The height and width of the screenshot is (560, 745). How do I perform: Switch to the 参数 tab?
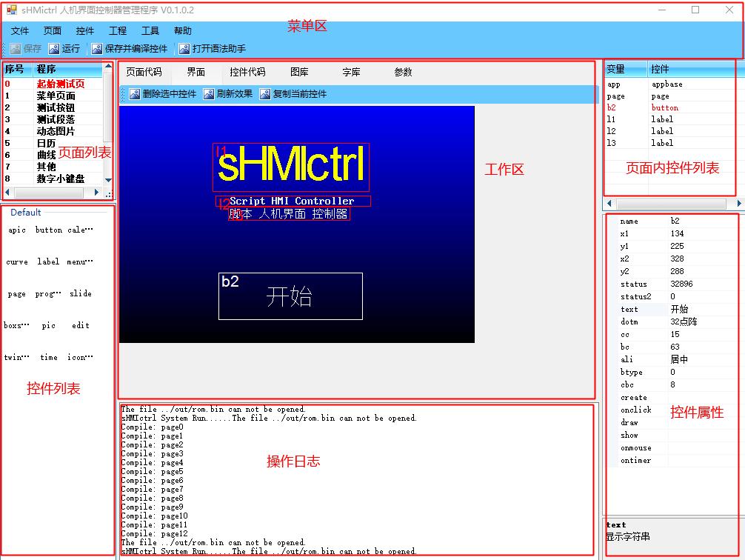(403, 72)
